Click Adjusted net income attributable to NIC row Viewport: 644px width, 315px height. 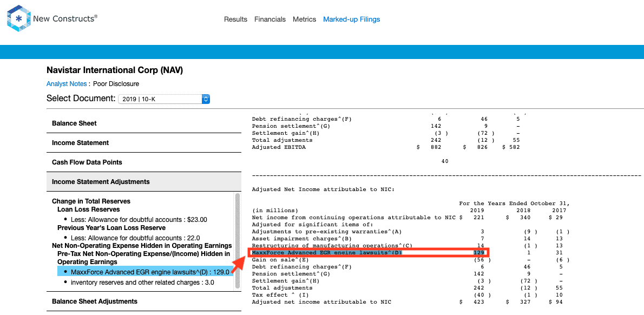pos(407,302)
